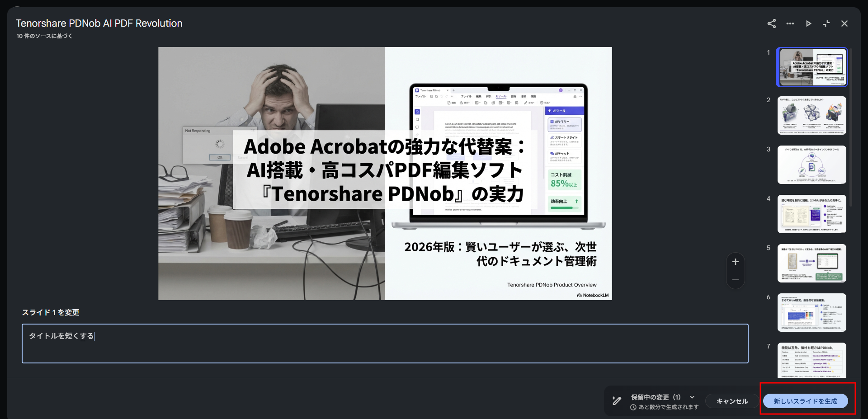The width and height of the screenshot is (868, 419).
Task: Start the slideshow with the play icon
Action: click(808, 24)
